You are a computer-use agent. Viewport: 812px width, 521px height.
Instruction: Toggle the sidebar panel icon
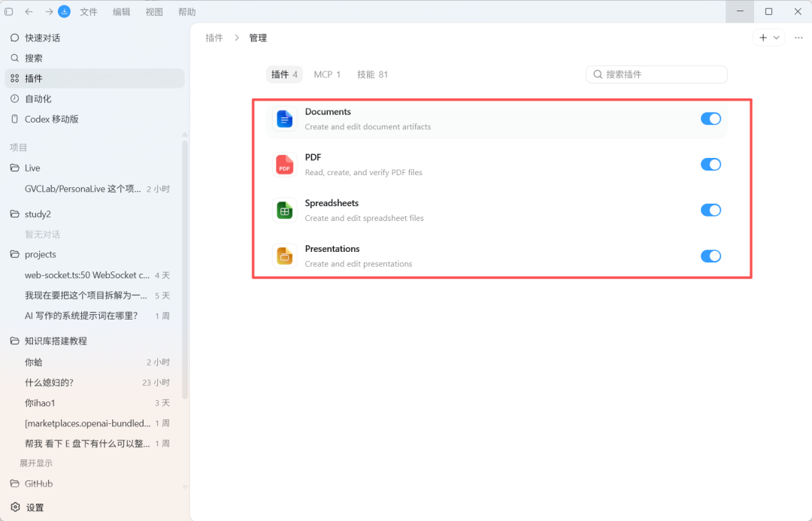[x=9, y=11]
